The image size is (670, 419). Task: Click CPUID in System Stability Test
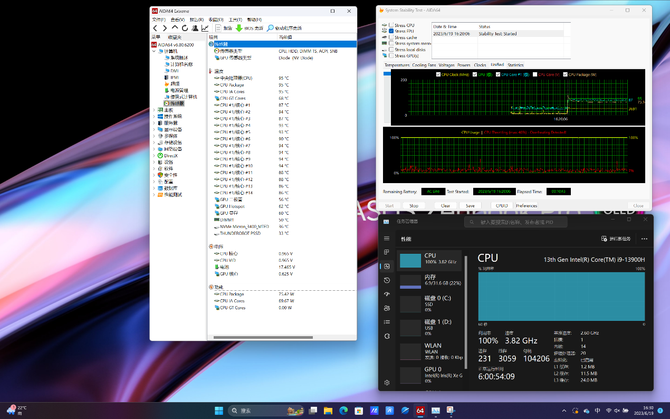coord(501,206)
